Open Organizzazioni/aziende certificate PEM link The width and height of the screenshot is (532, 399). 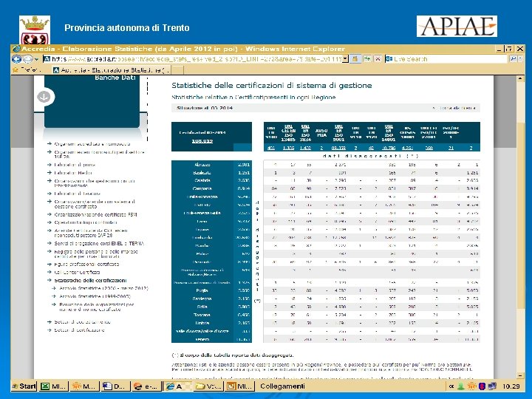(95, 214)
